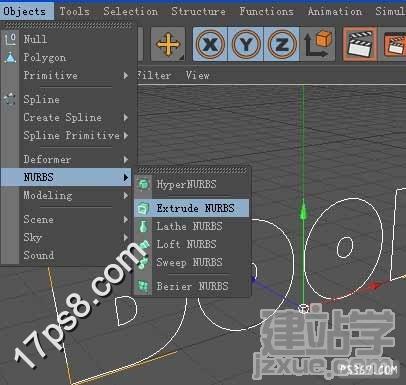Image resolution: width=406 pixels, height=385 pixels.
Task: Open the viewport View menu
Action: pyautogui.click(x=198, y=75)
